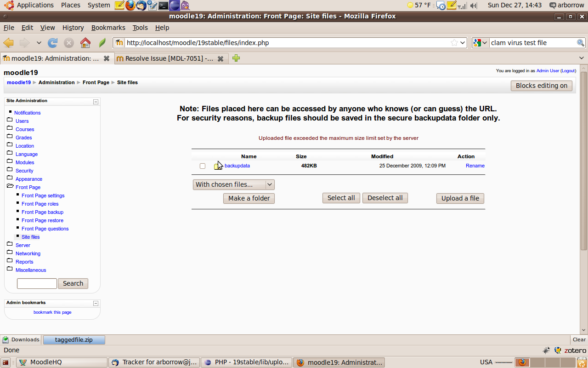This screenshot has width=588, height=368.
Task: Click the Deselect all button
Action: pyautogui.click(x=385, y=198)
